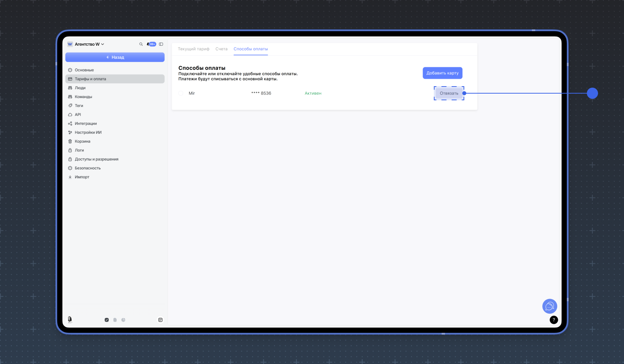The height and width of the screenshot is (364, 624).
Task: Open Настройки ИИ in the sidebar
Action: click(x=115, y=133)
